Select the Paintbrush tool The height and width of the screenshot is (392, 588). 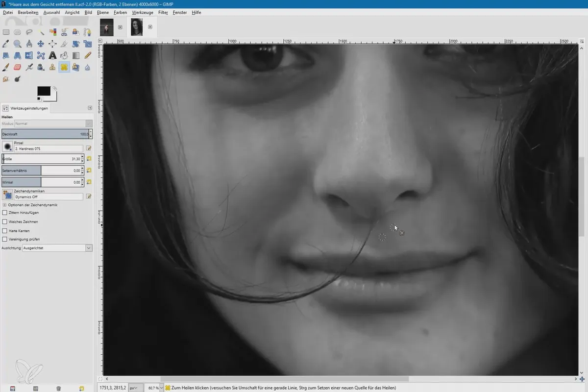pyautogui.click(x=6, y=67)
